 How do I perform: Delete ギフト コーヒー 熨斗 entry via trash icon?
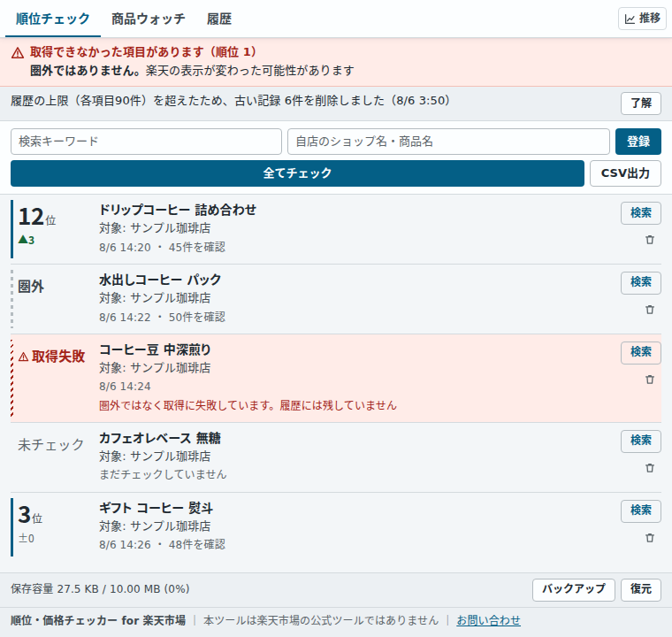pyautogui.click(x=650, y=538)
